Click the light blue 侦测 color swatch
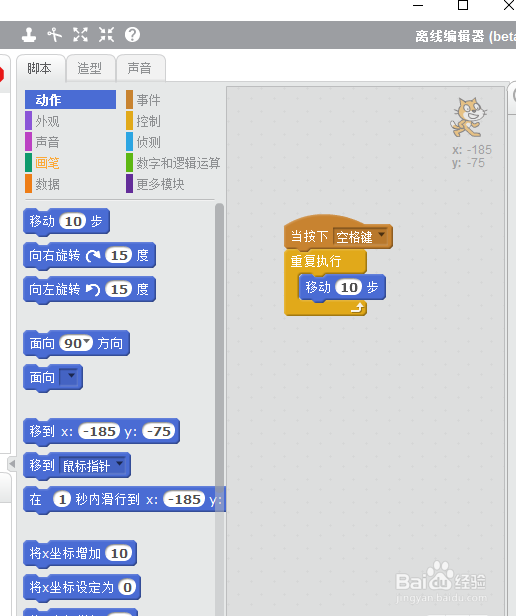Image resolution: width=516 pixels, height=616 pixels. (x=129, y=142)
